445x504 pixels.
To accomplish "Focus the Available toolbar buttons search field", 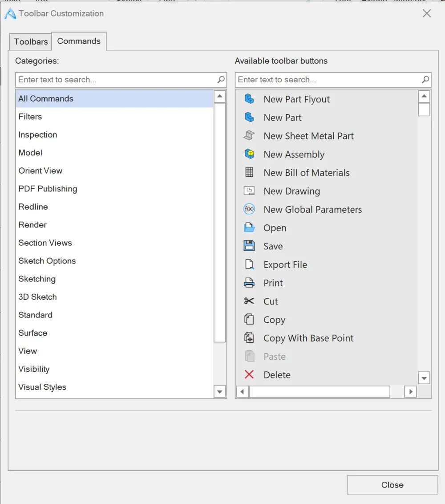I will pos(333,80).
